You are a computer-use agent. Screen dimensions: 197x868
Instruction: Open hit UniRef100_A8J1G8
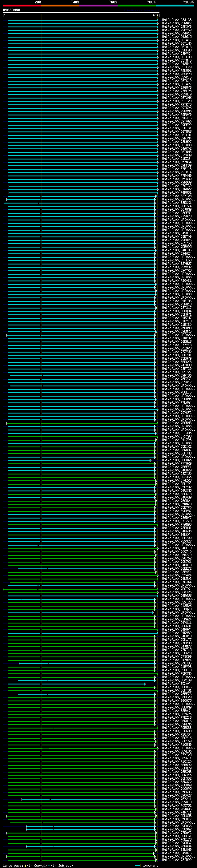(177, 20)
